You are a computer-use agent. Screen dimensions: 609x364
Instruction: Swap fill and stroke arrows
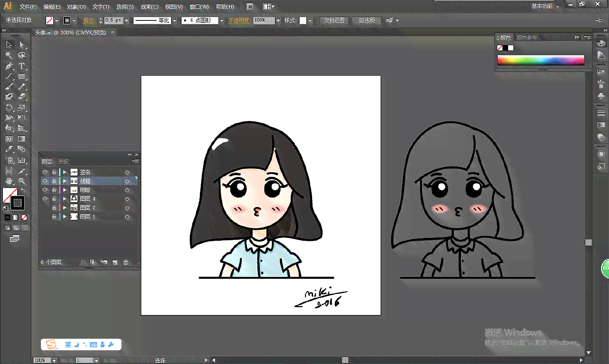pos(23,190)
